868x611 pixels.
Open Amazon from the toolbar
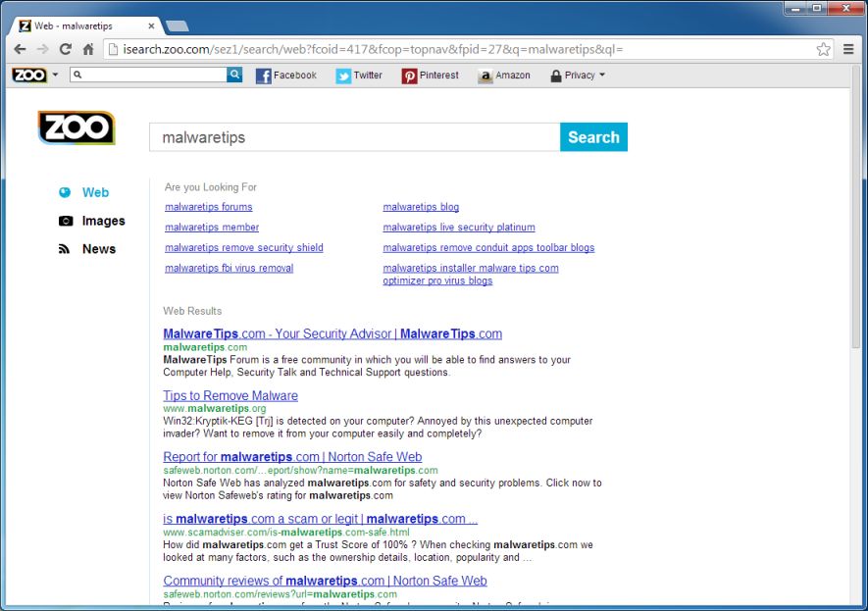[504, 76]
